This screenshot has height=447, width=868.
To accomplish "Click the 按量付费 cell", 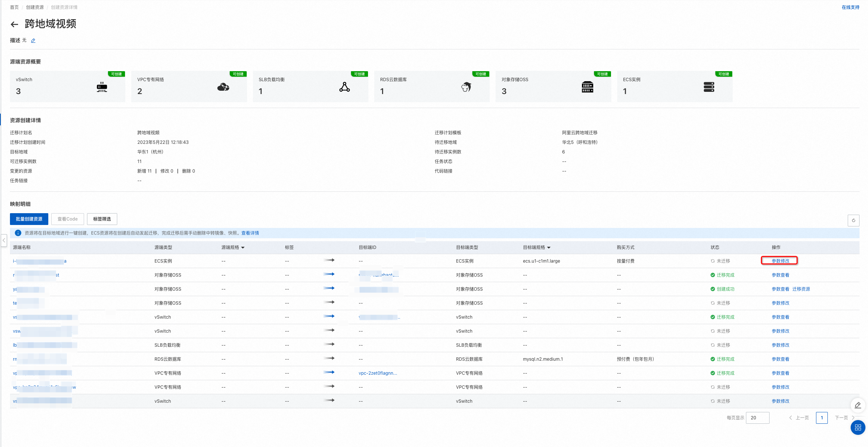I will click(625, 261).
